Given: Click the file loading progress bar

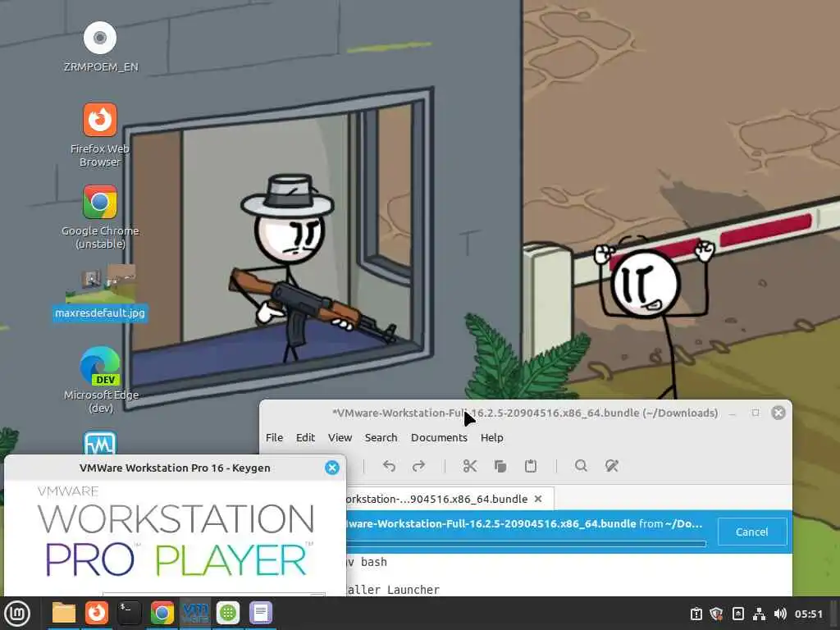Looking at the screenshot, I should pyautogui.click(x=526, y=544).
